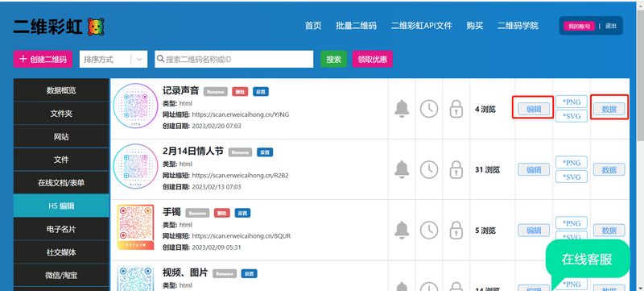The height and width of the screenshot is (291, 644).
Task: Click 编辑 button in 手镯 row
Action: pyautogui.click(x=534, y=231)
